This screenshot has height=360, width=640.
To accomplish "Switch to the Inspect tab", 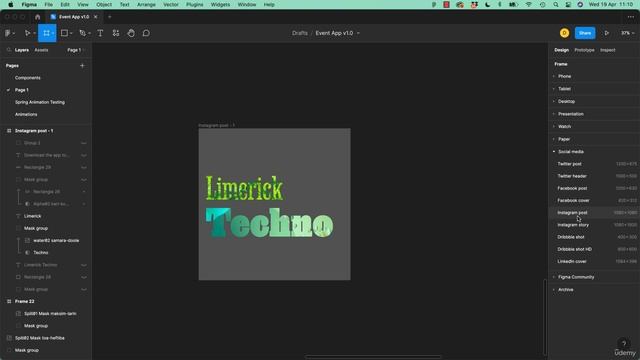I will click(x=607, y=50).
